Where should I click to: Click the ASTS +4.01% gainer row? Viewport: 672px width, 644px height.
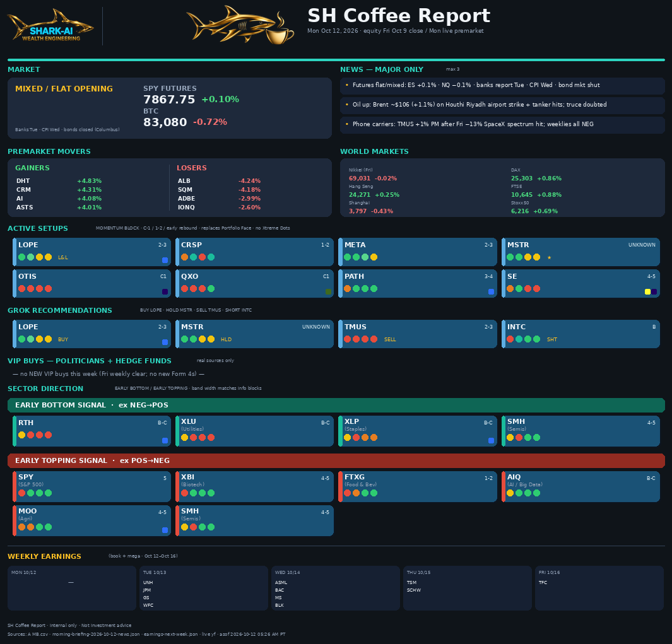59,208
